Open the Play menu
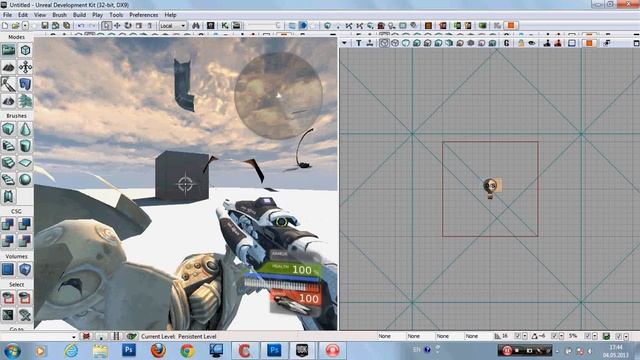The width and height of the screenshot is (640, 360). click(x=98, y=15)
